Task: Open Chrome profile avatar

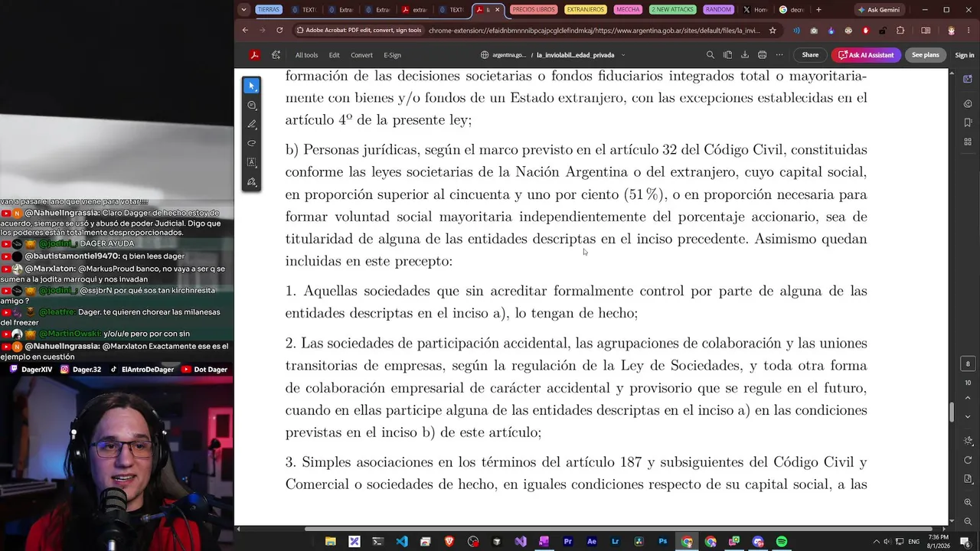Action: tap(952, 31)
